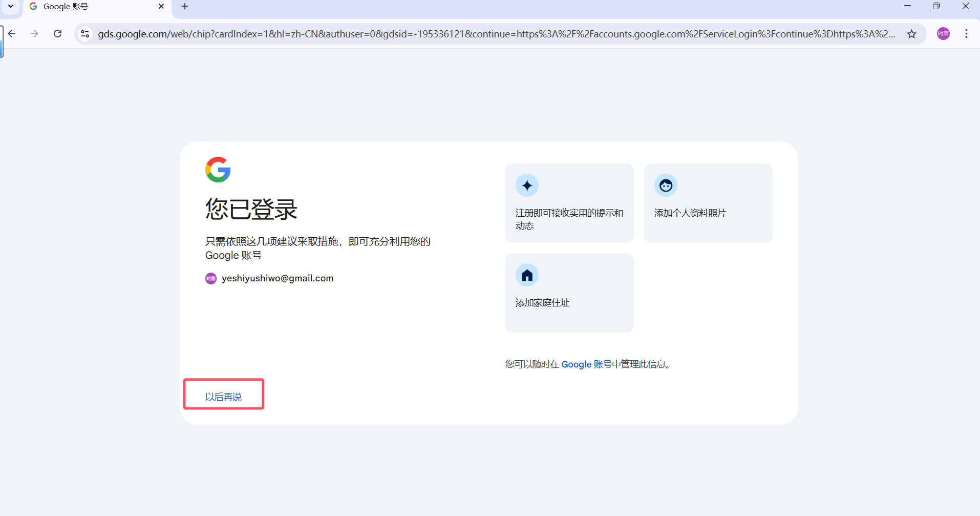Close the Google 账号 tab
Screen dimensions: 980x516
pos(161,6)
